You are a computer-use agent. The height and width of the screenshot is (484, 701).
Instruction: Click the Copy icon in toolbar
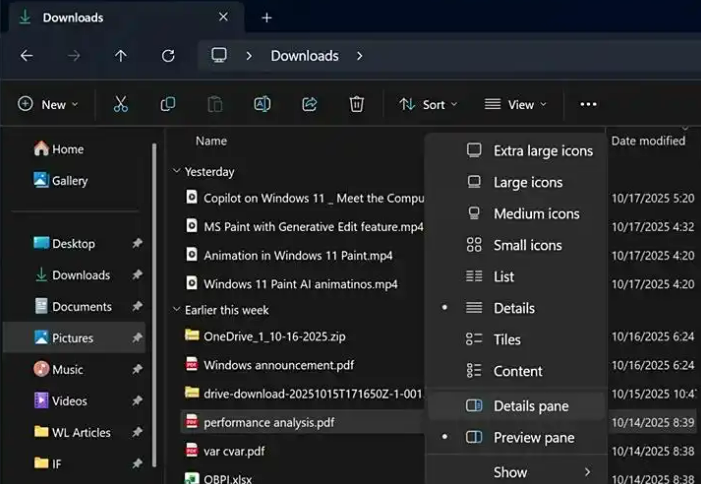(168, 104)
